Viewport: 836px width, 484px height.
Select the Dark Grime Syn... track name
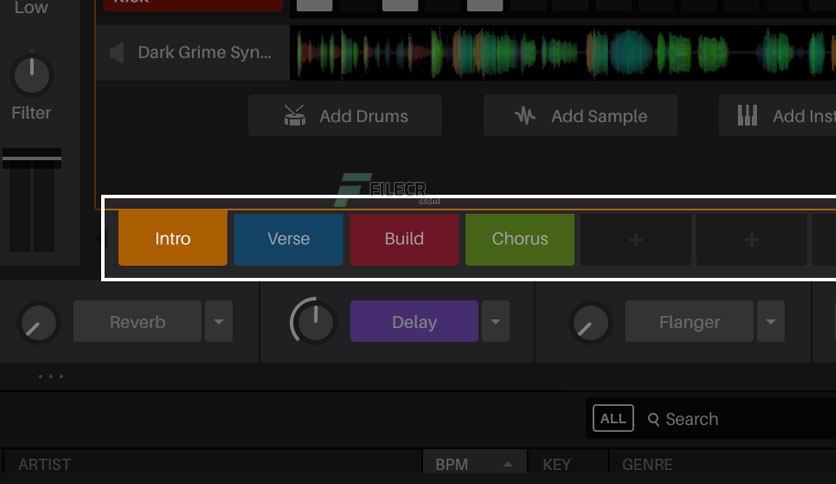(x=204, y=53)
